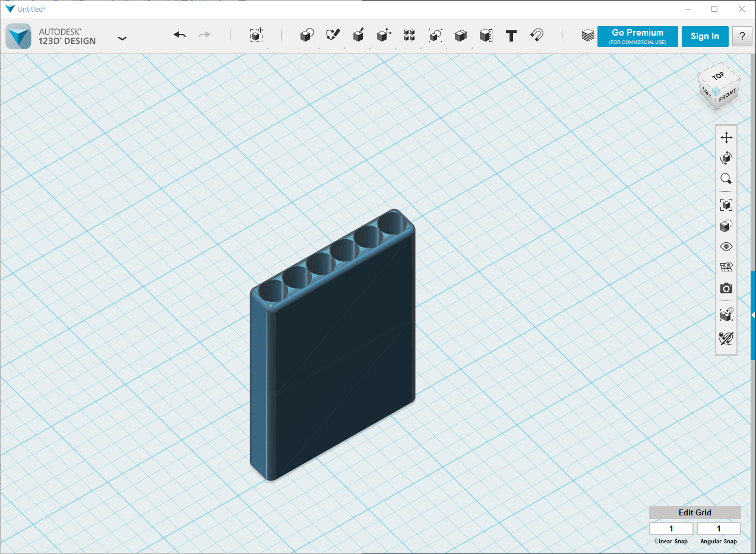Click the Edit Grid button
This screenshot has width=756, height=554.
pyautogui.click(x=695, y=512)
